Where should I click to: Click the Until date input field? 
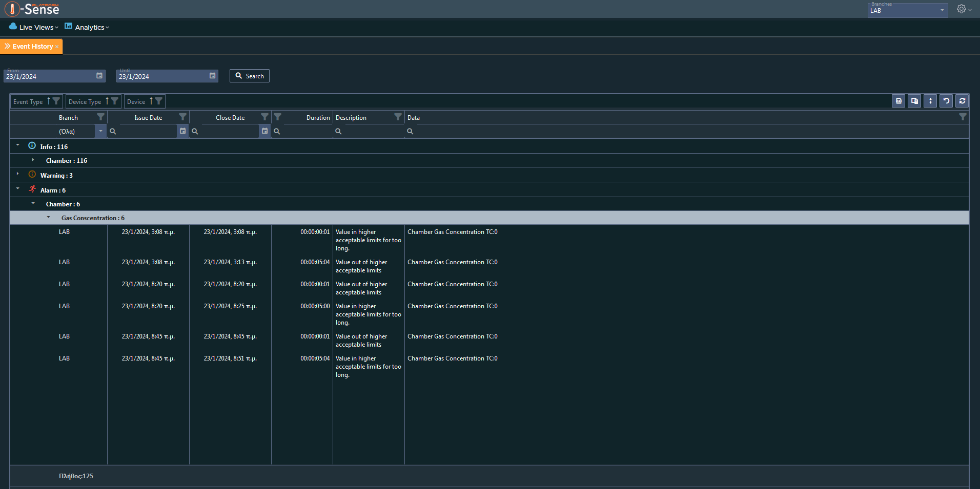[162, 76]
